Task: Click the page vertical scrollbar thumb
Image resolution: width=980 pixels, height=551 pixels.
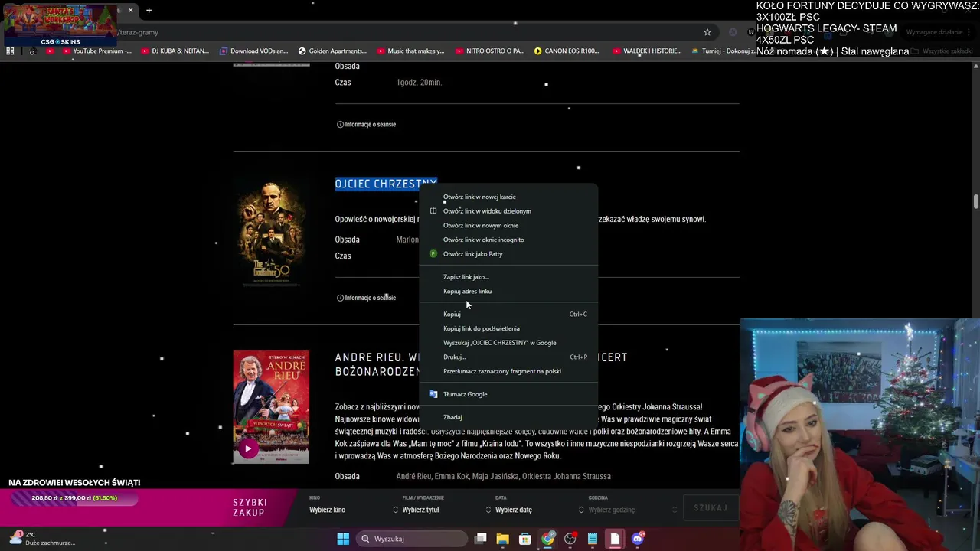Action: point(975,201)
